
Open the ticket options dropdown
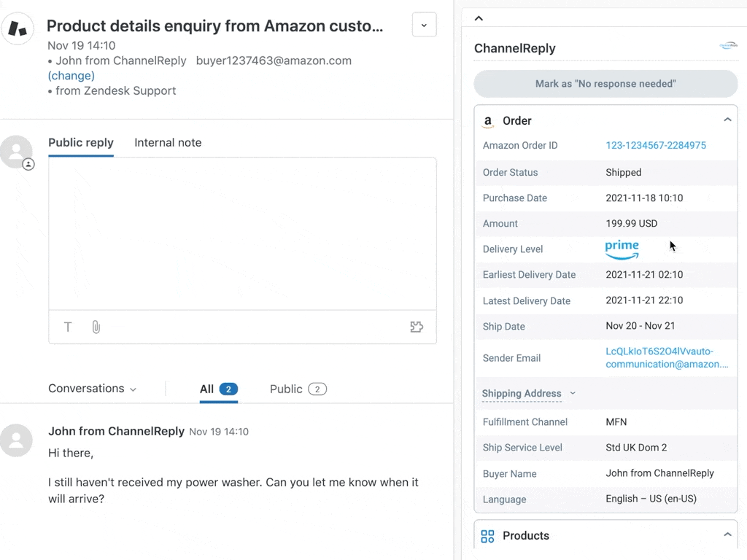(x=424, y=25)
